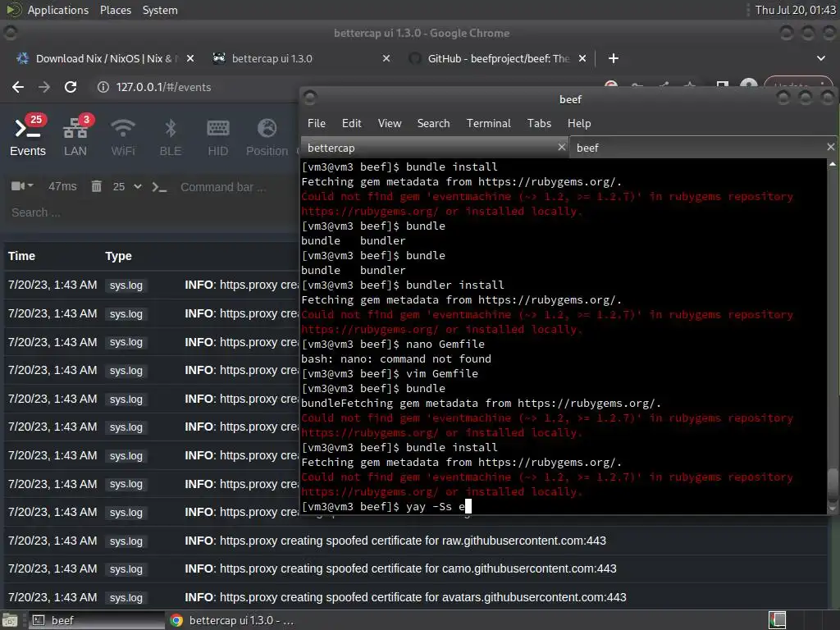Image resolution: width=840 pixels, height=630 pixels.
Task: Open the LAN section in bettercap
Action: click(x=75, y=136)
